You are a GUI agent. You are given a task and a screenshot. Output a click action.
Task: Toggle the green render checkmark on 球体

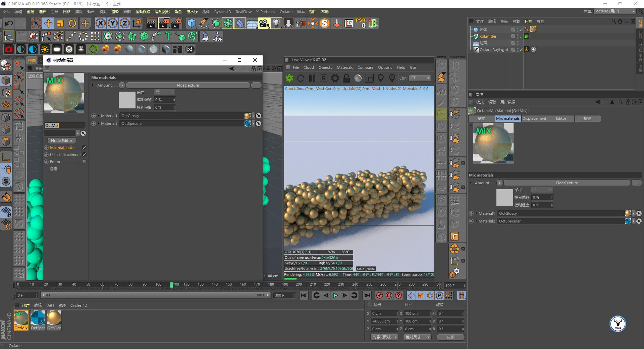point(520,30)
